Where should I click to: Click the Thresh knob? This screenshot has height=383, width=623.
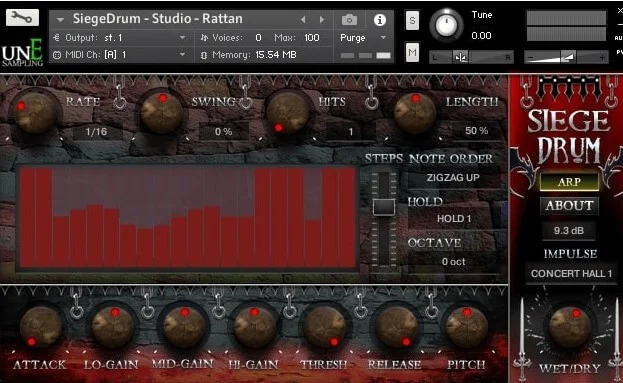click(x=325, y=327)
